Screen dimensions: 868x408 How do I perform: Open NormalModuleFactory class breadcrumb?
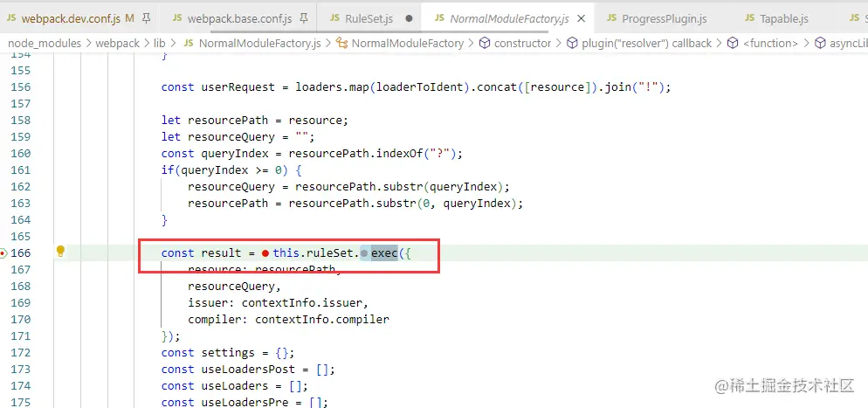408,43
